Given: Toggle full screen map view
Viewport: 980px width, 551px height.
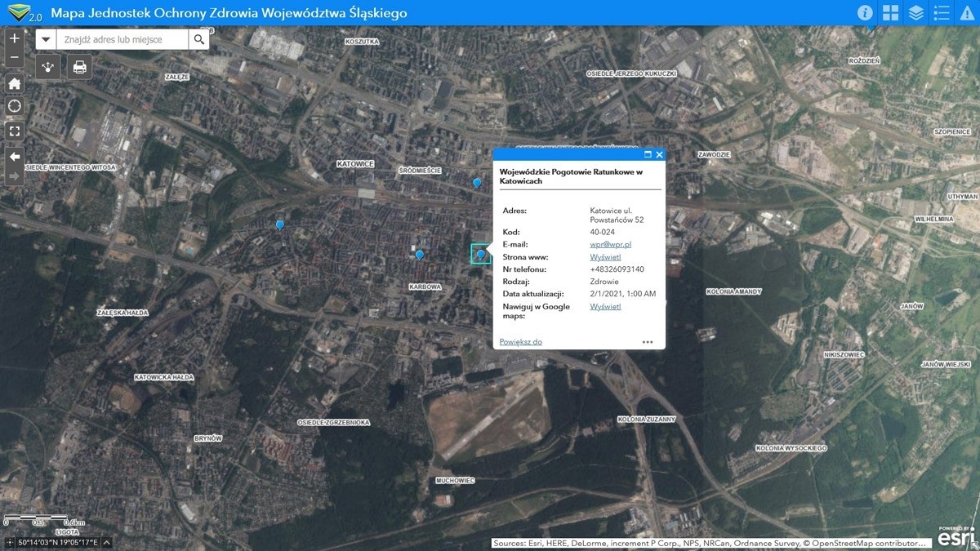Looking at the screenshot, I should pyautogui.click(x=14, y=131).
